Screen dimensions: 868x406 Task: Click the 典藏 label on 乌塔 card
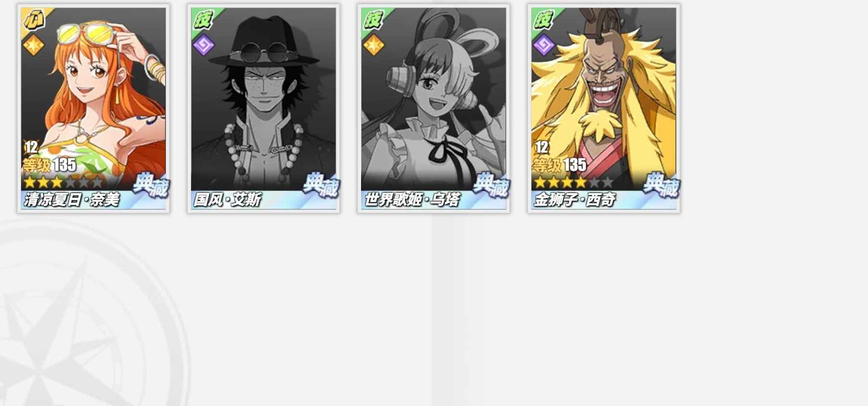click(x=491, y=185)
